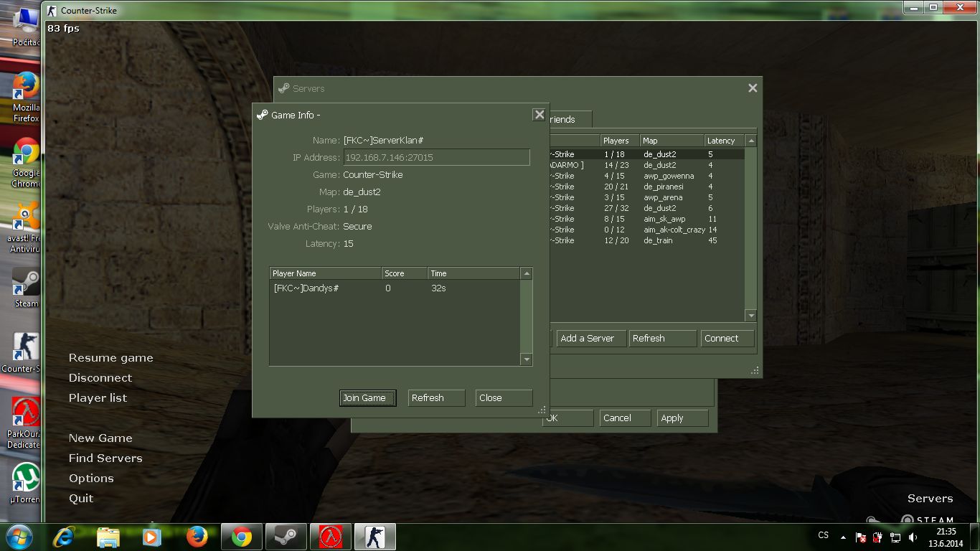Click Add a Server button
The height and width of the screenshot is (551, 980).
coord(590,338)
